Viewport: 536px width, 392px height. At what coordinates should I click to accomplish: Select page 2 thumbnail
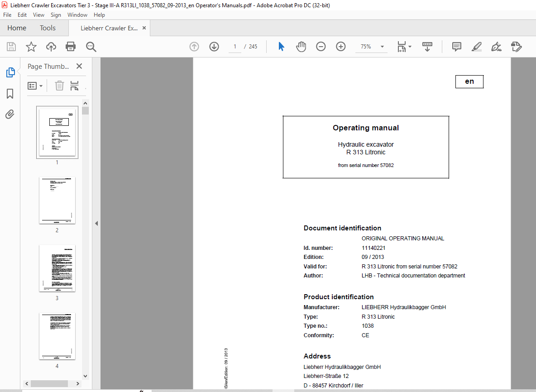[x=57, y=200]
